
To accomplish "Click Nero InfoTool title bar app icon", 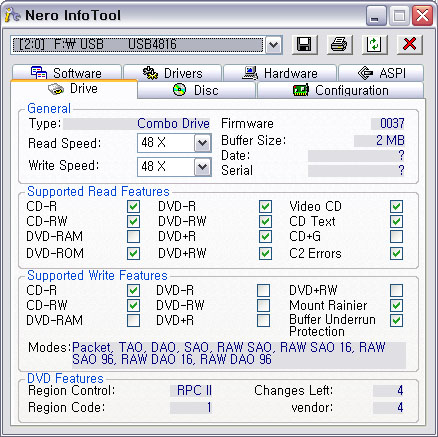I will point(12,15).
